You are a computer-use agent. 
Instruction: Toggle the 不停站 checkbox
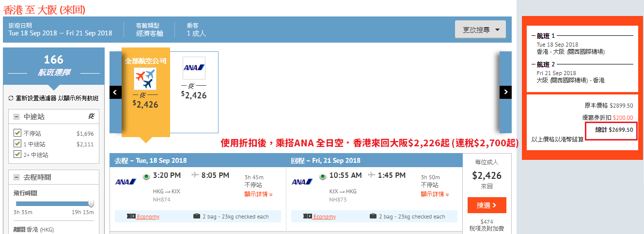17,133
